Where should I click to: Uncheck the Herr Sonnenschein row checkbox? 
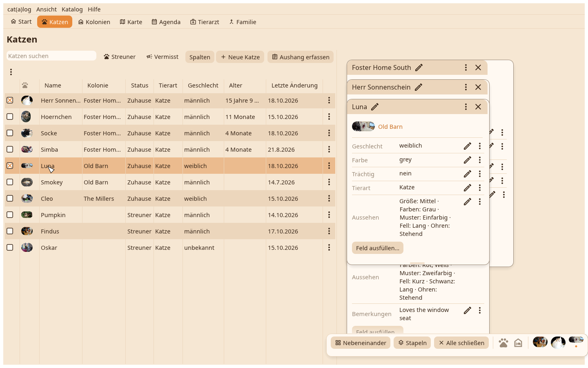tap(10, 100)
